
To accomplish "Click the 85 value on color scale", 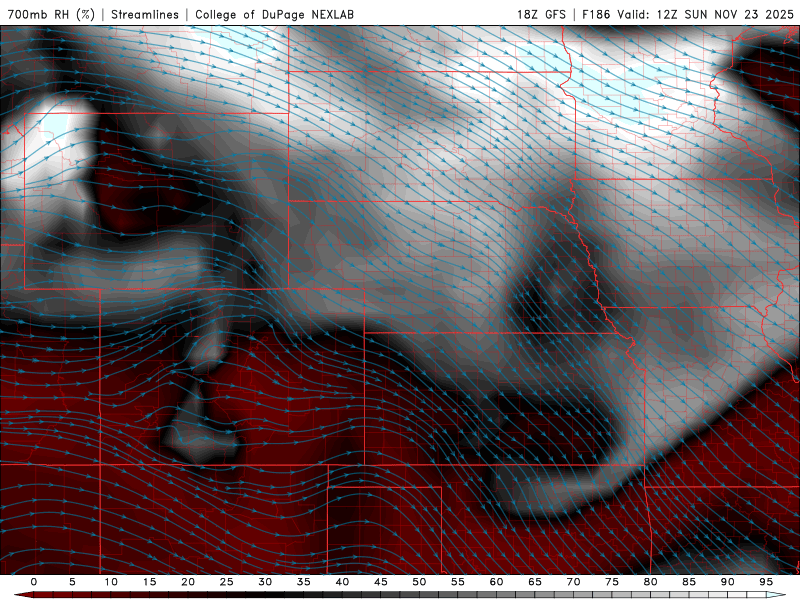I will (689, 582).
